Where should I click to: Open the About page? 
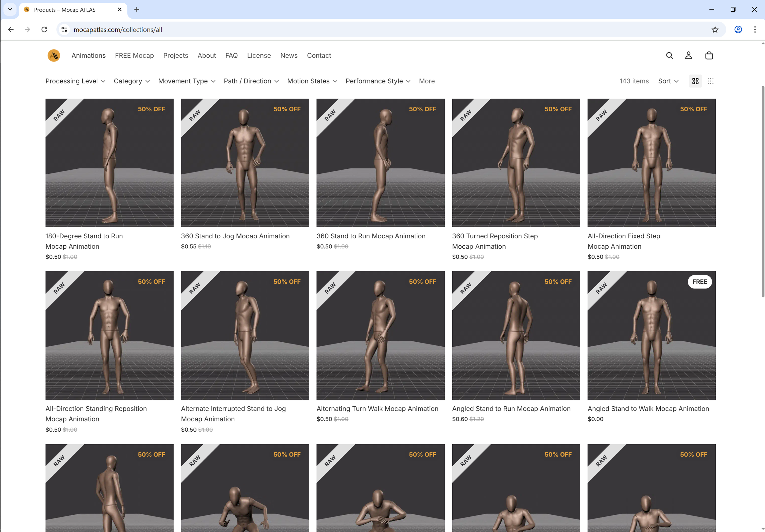tap(207, 55)
